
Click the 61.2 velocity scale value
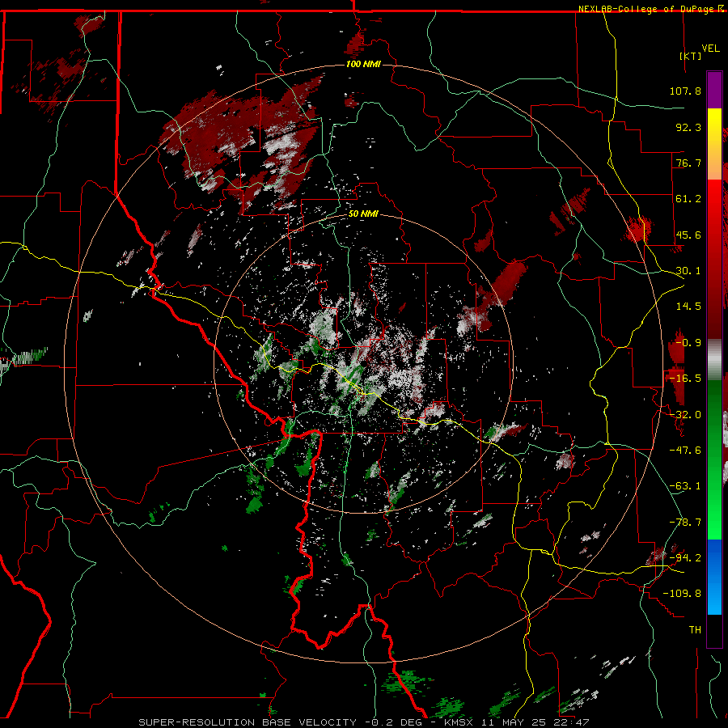point(688,199)
